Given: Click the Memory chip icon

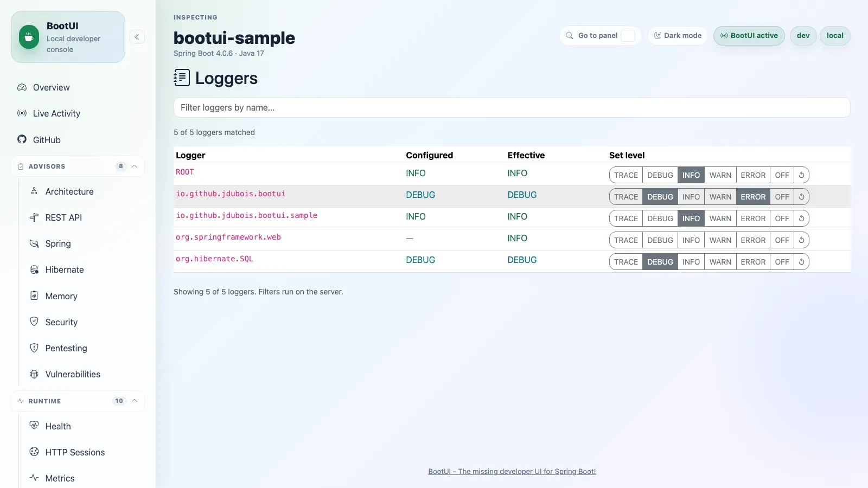Looking at the screenshot, I should [x=34, y=296].
